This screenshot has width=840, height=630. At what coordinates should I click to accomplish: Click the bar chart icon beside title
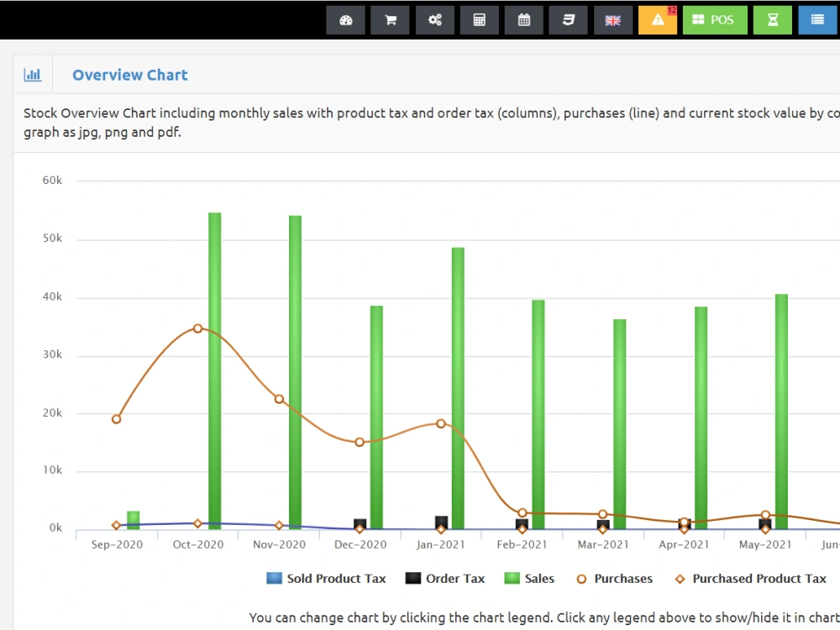33,75
